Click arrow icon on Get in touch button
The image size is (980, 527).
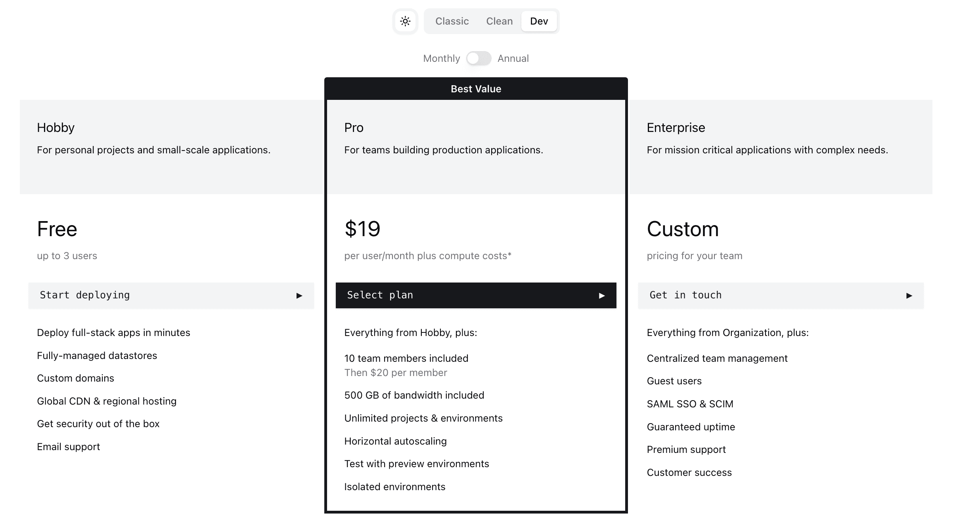pos(909,296)
